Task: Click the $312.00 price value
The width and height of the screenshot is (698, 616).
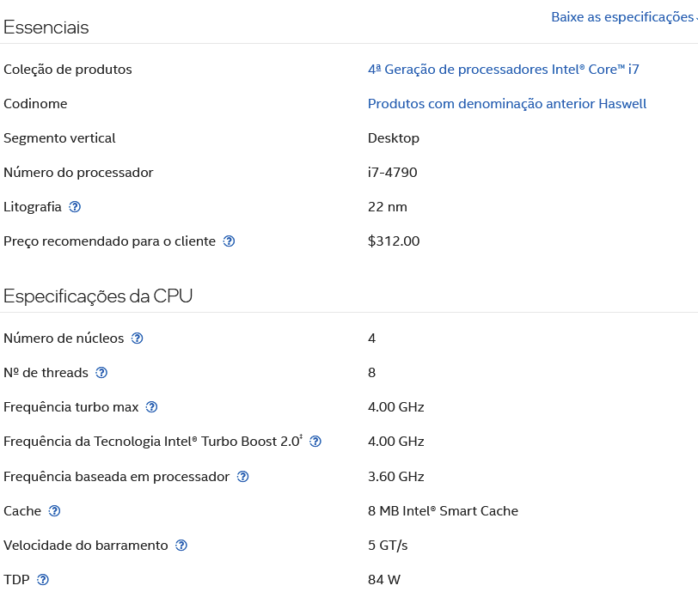Action: pos(394,241)
